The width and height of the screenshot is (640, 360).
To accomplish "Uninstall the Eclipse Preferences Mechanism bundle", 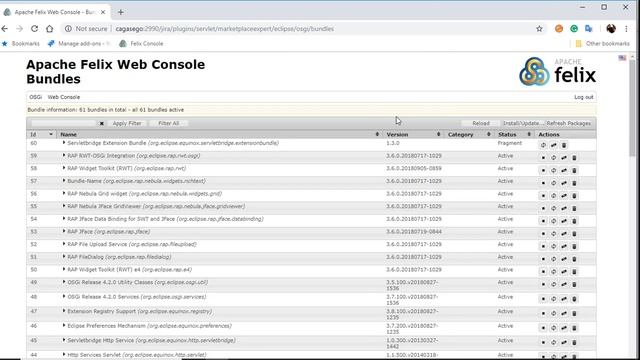I will tap(574, 328).
